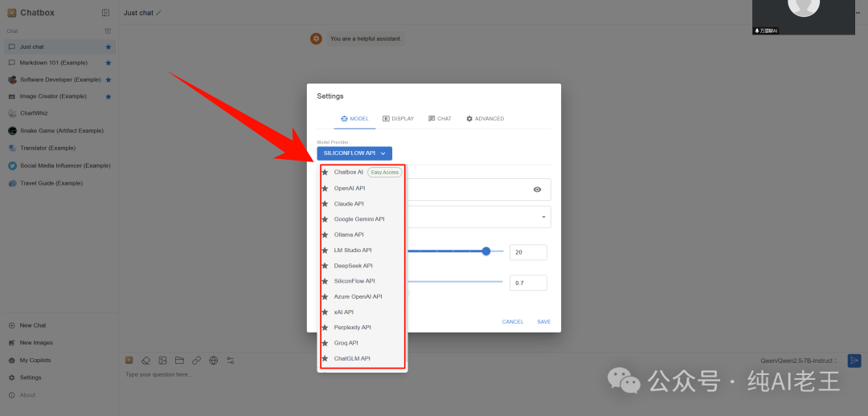
Task: Unstar the Software Developer (Example) conversation
Action: coord(108,80)
